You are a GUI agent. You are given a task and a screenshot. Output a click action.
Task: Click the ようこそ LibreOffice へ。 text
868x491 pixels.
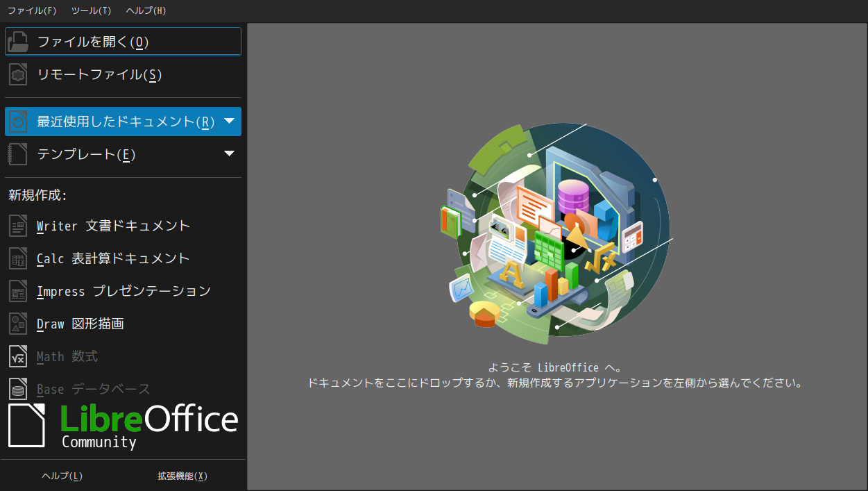tap(555, 367)
